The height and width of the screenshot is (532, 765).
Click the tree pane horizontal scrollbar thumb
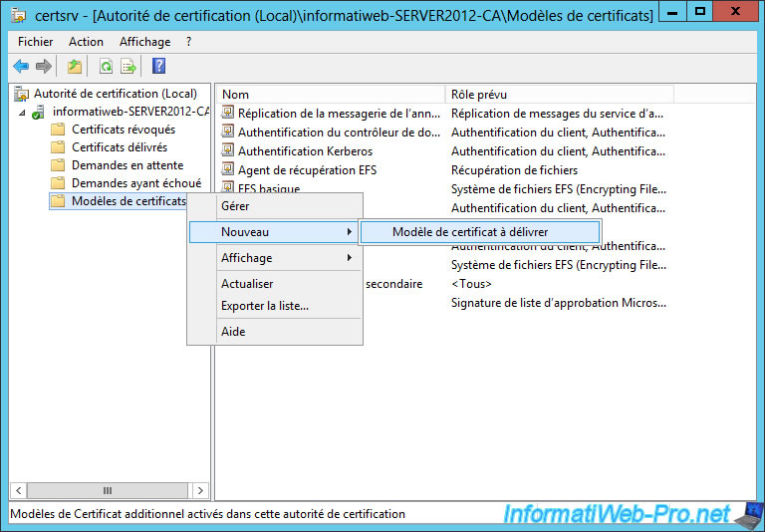(x=108, y=490)
